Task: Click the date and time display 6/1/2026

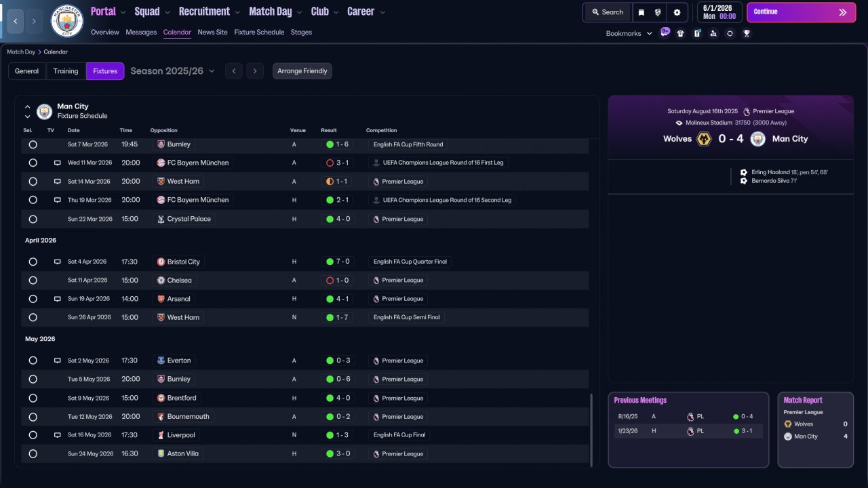Action: [x=718, y=12]
